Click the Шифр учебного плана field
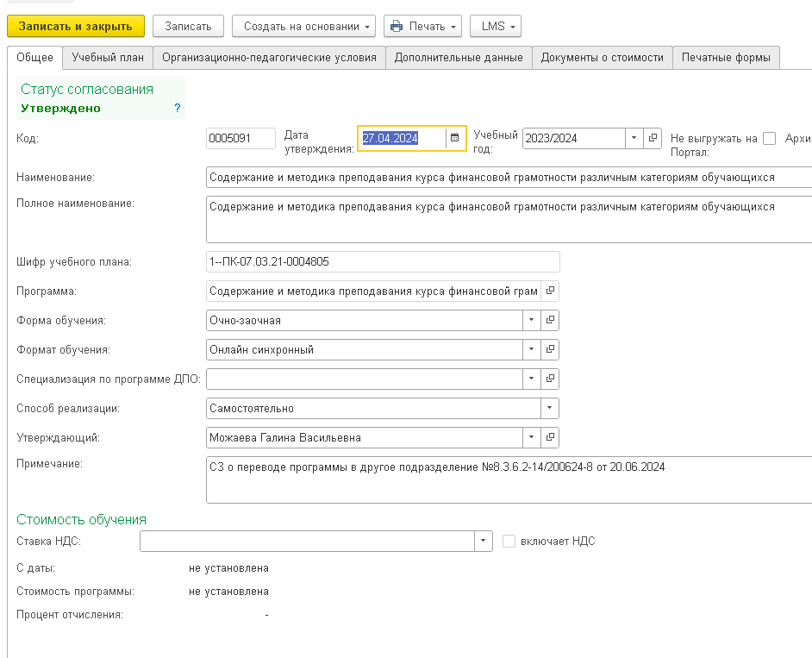This screenshot has width=812, height=658. click(383, 261)
